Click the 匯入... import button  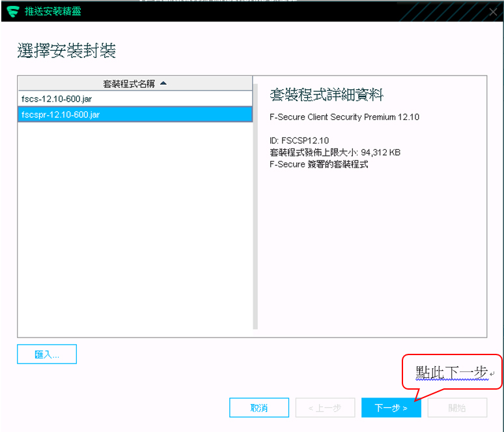[x=47, y=354]
